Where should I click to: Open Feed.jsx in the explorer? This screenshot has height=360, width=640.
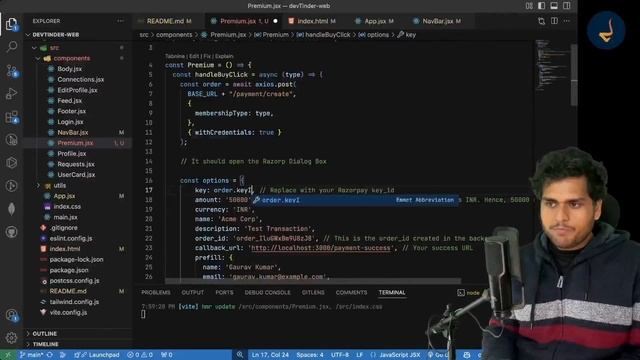[x=69, y=101]
